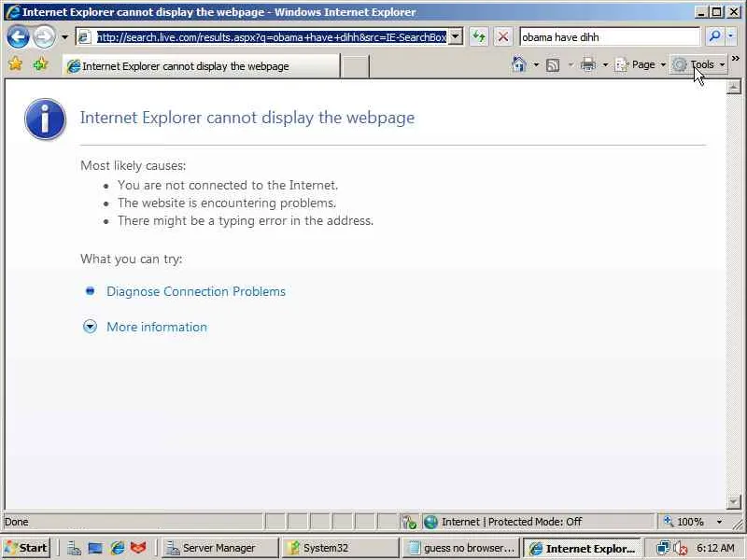This screenshot has height=560, width=747.
Task: Click the 6:12 AM system clock
Action: click(715, 548)
